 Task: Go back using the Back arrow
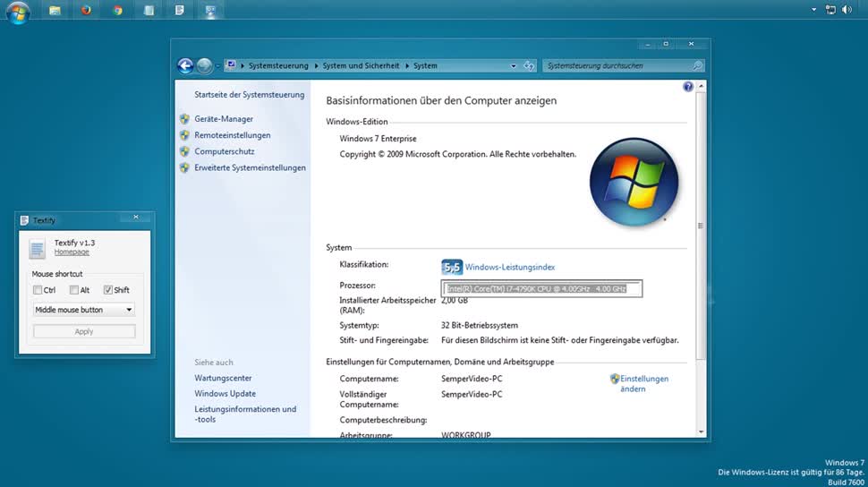(185, 65)
